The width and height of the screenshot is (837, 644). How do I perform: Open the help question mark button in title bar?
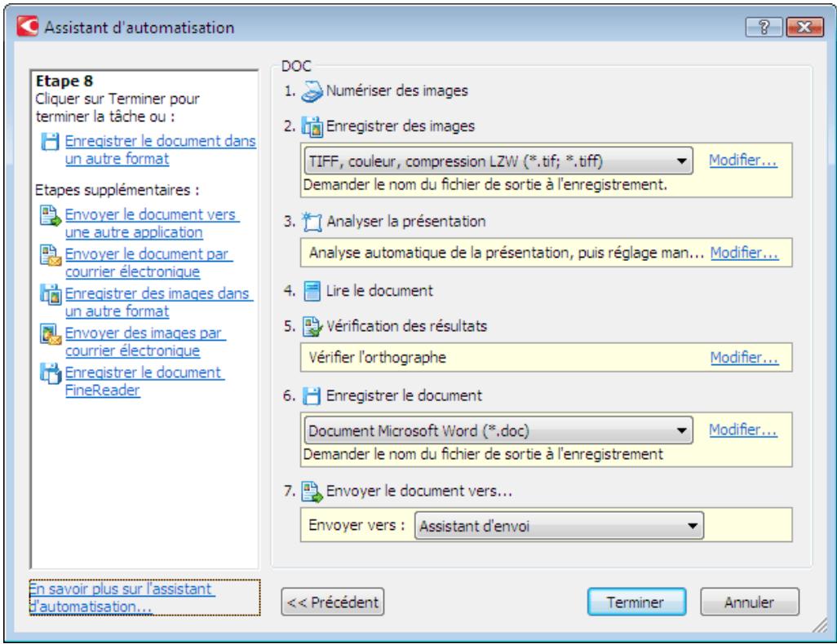pyautogui.click(x=764, y=27)
